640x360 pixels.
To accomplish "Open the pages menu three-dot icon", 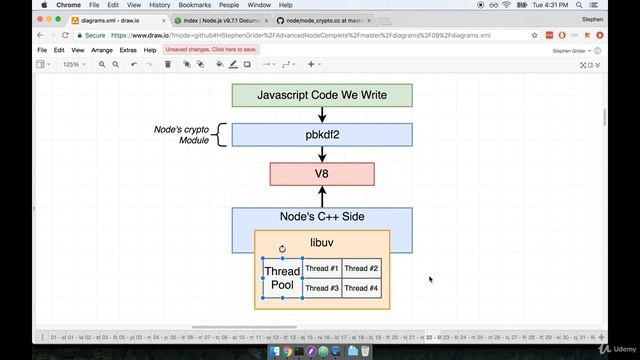I will click(x=42, y=337).
